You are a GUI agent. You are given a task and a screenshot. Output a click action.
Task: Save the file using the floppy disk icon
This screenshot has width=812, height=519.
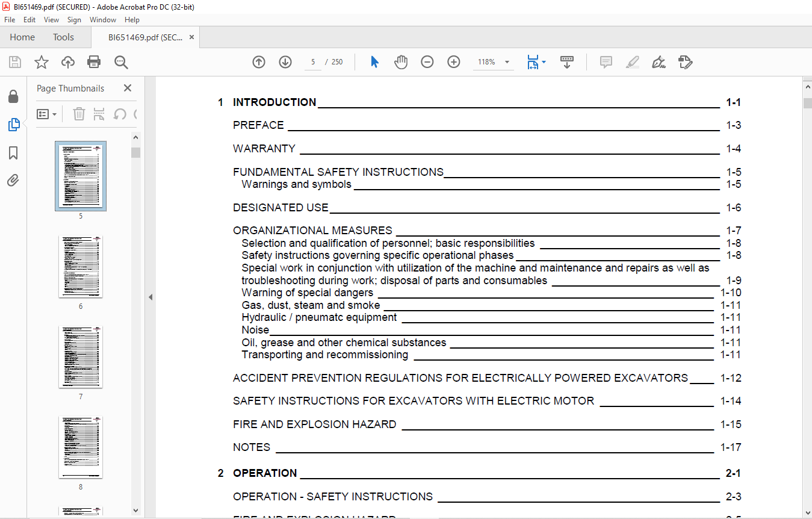click(15, 62)
